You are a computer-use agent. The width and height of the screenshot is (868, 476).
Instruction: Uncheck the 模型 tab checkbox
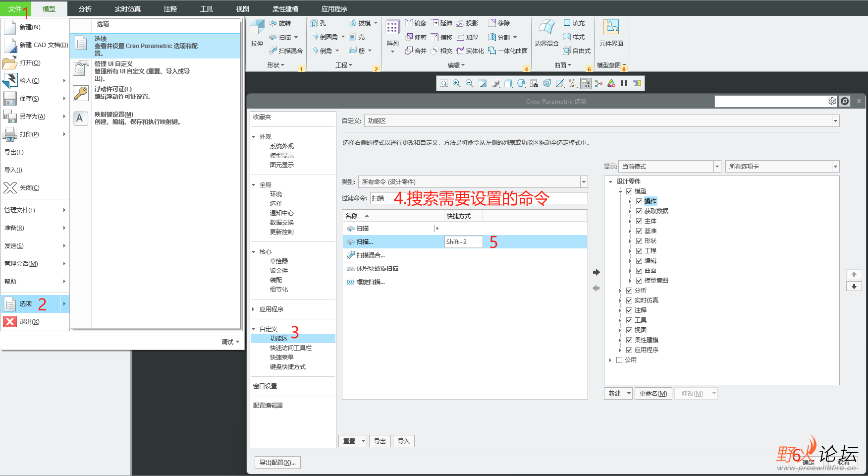click(629, 191)
